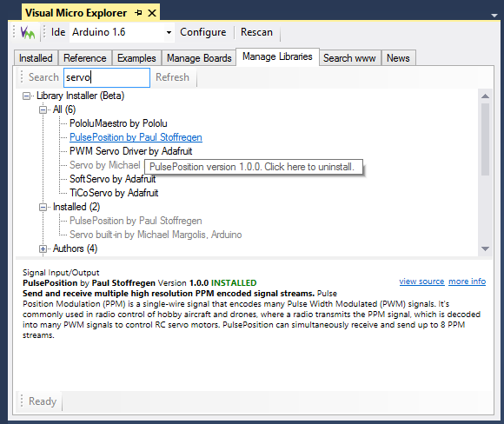This screenshot has width=504, height=424.
Task: Select PololuMaestro by Pololu
Action: [x=118, y=123]
